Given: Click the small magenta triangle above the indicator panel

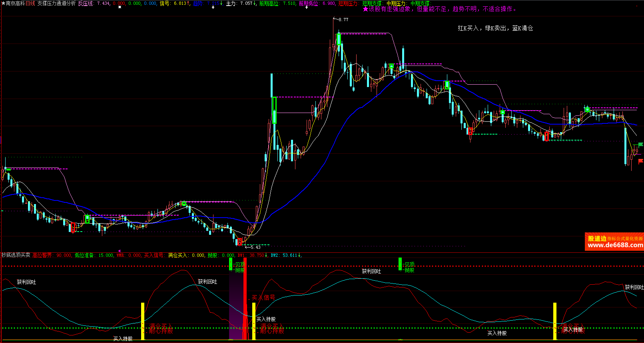Looking at the screenshot, I should [119, 251].
